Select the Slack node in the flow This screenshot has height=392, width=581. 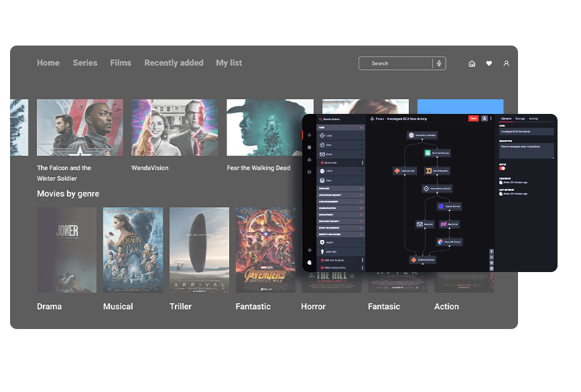tap(449, 242)
